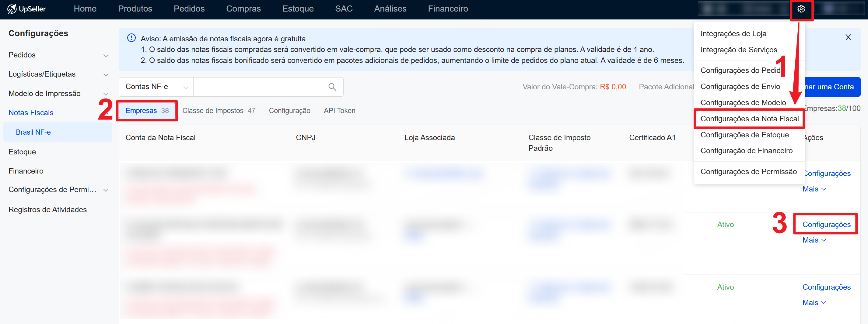Screen dimensions: 868x324
Task: Select Integrações de Loja from menu
Action: coord(733,34)
